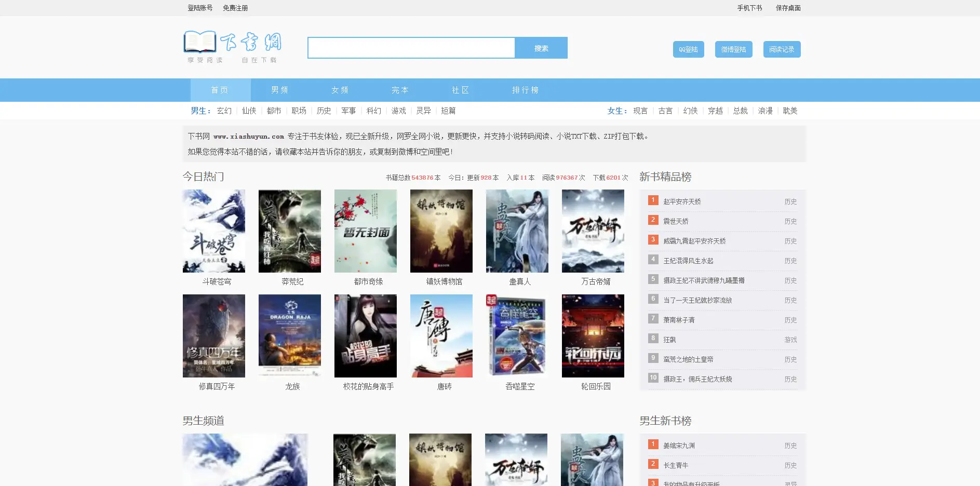This screenshot has height=486, width=980.
Task: Open 镇妖博物馆 cover in 今日热门
Action: click(441, 231)
